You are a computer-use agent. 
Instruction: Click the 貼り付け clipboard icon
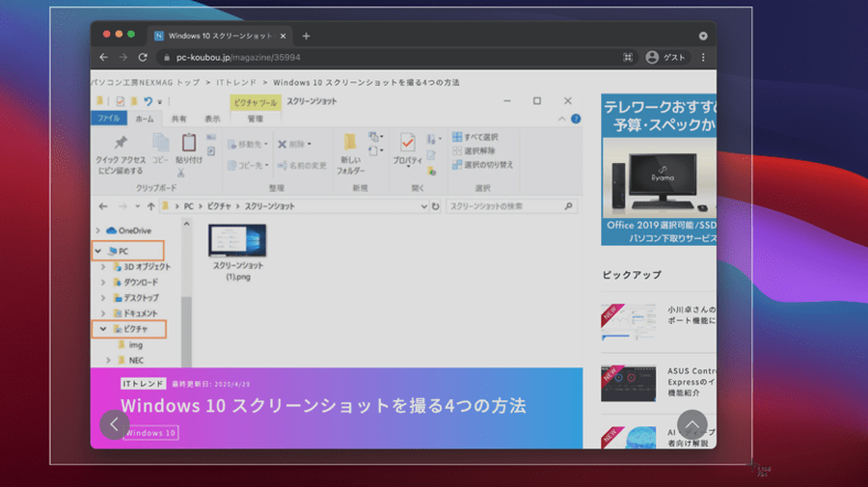click(x=189, y=142)
